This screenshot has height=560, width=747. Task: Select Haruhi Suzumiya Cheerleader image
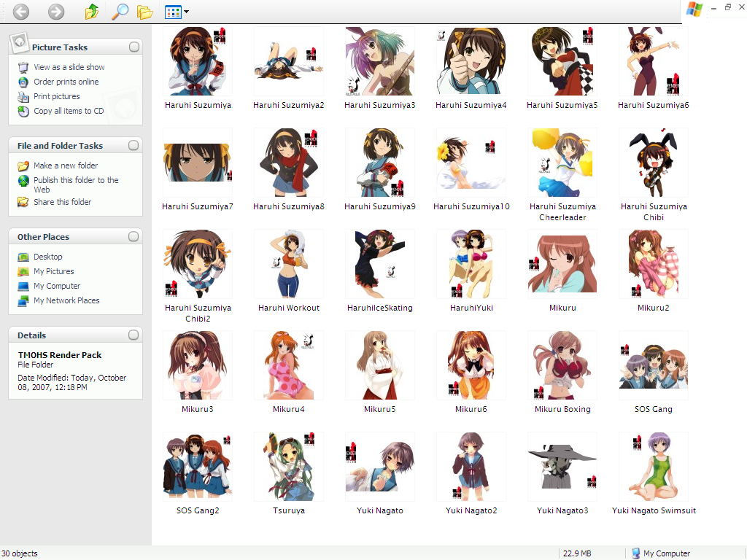[x=562, y=163]
